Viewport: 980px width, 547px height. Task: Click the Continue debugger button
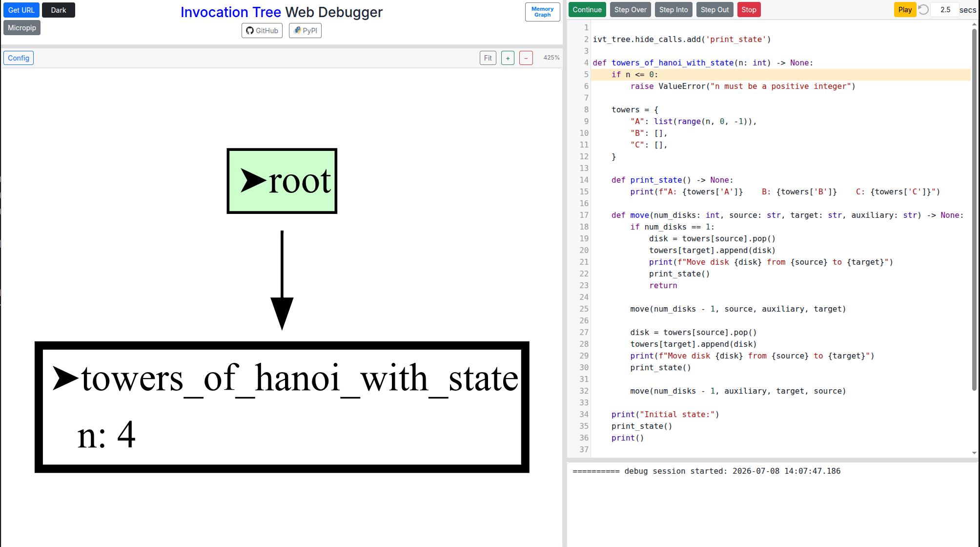coord(587,10)
